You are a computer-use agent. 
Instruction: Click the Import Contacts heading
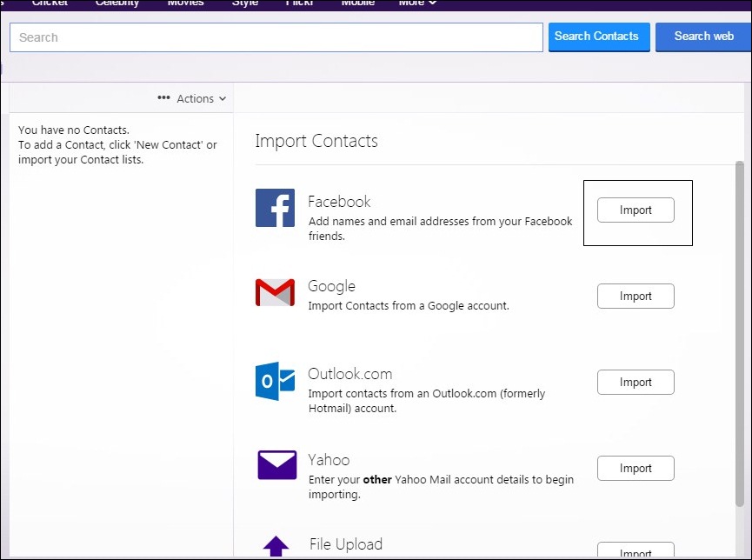point(316,141)
